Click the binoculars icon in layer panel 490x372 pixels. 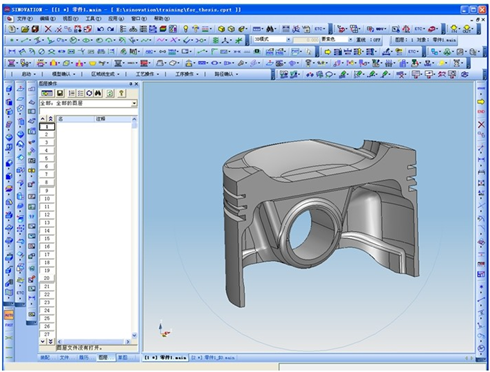point(98,93)
